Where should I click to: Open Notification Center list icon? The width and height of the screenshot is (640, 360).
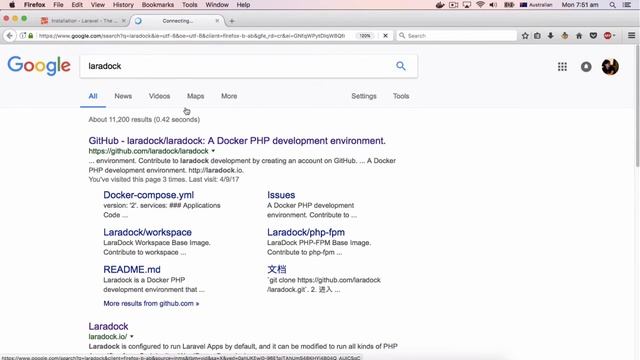tap(628, 5)
